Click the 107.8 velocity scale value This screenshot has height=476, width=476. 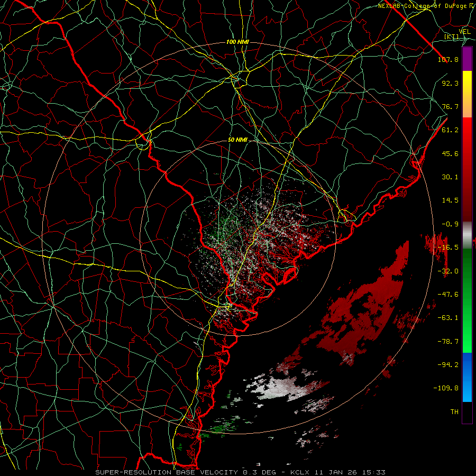tap(448, 59)
